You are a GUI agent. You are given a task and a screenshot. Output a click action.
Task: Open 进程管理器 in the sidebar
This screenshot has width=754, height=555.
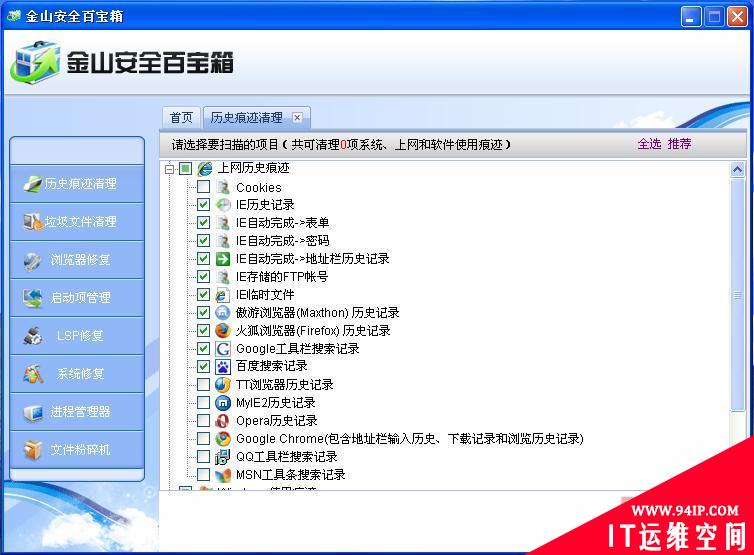pos(77,412)
